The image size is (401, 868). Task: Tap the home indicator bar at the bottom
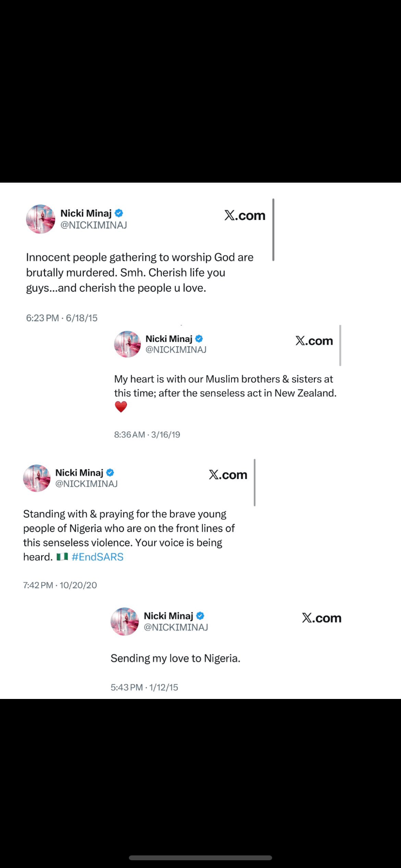click(x=200, y=858)
